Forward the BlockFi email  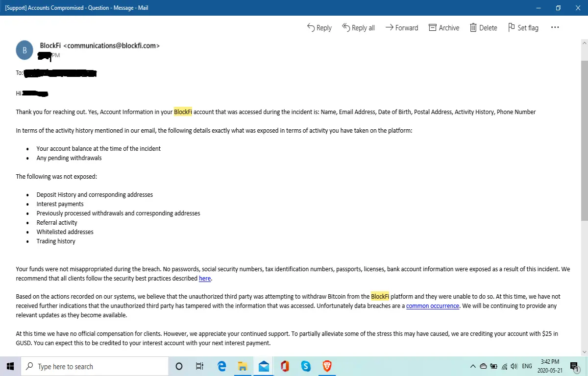coord(402,27)
